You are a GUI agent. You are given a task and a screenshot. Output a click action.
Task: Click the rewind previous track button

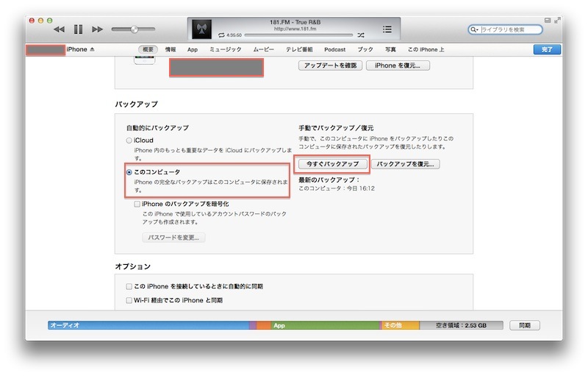coord(59,29)
